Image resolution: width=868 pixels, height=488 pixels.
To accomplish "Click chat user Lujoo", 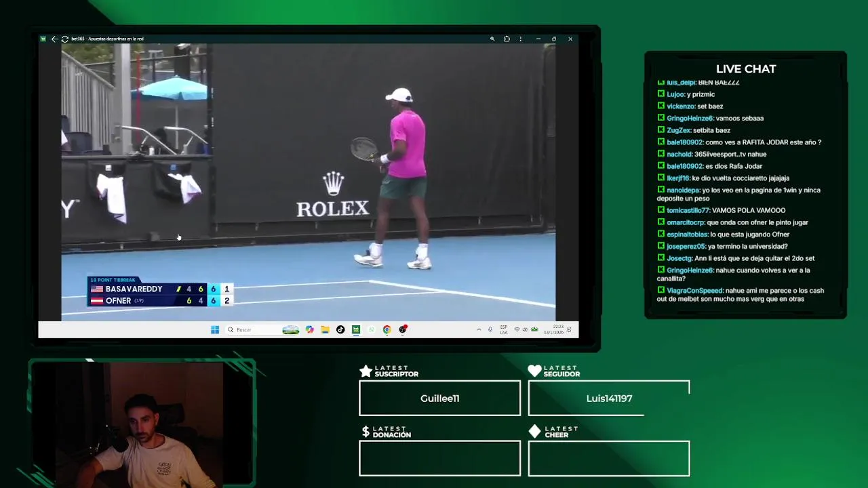I will click(675, 94).
